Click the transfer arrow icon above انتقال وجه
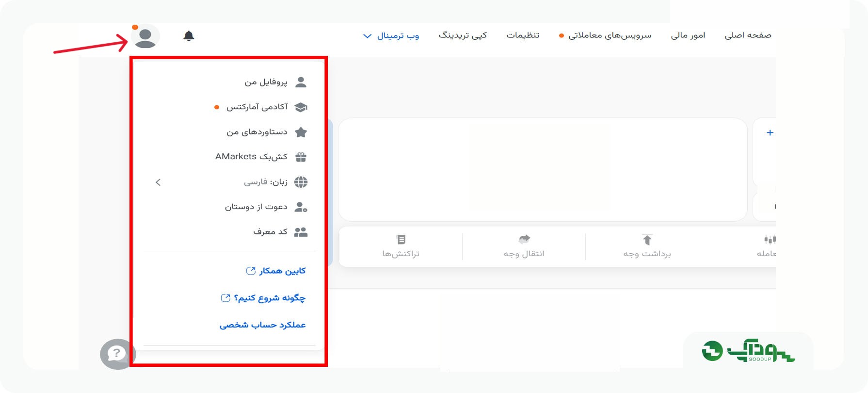 tap(524, 239)
